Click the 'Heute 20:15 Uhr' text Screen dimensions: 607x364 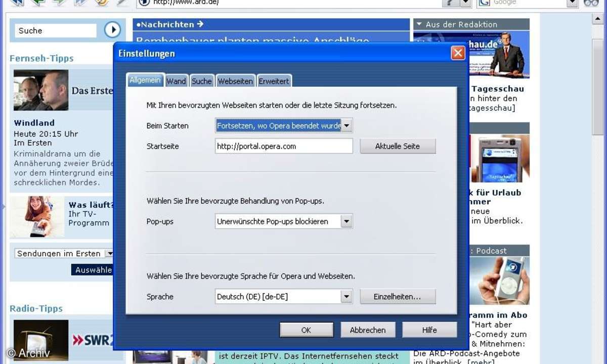click(46, 134)
